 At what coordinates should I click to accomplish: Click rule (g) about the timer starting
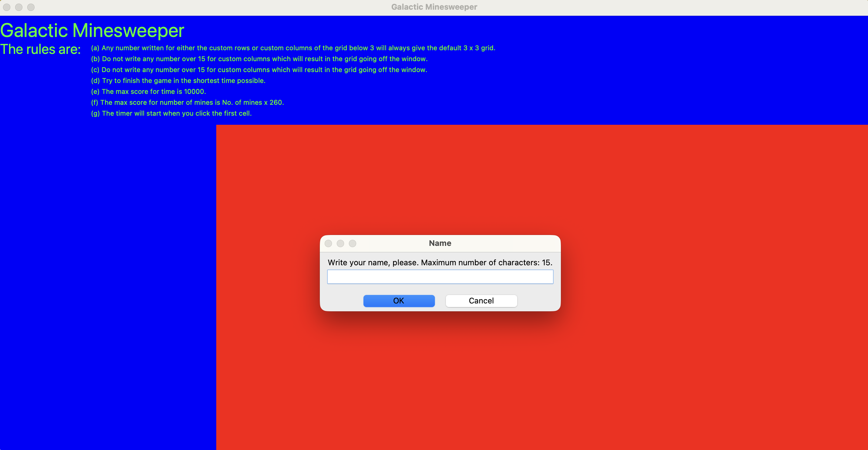[171, 114]
